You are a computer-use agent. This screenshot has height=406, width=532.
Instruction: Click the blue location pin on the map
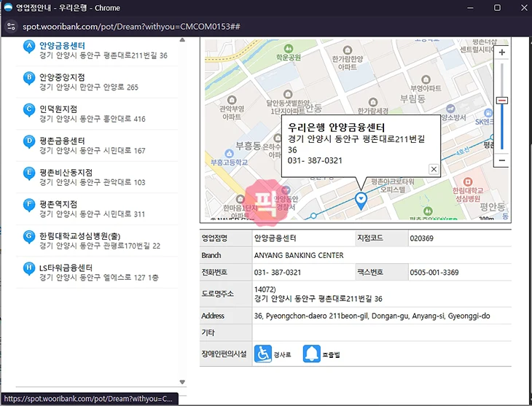click(x=361, y=200)
